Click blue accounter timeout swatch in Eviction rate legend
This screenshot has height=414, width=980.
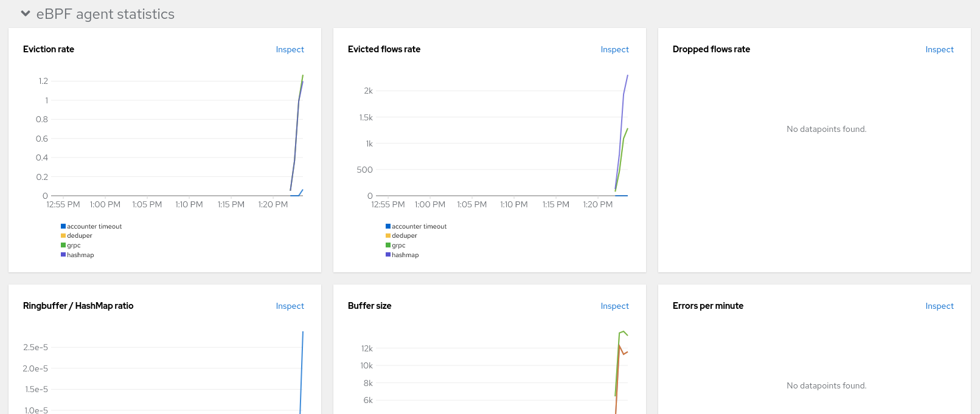[x=63, y=226]
